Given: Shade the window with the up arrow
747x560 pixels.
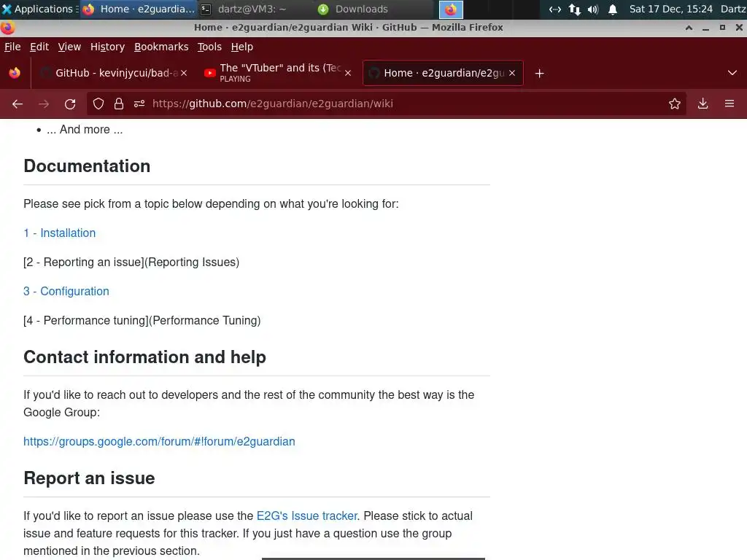Looking at the screenshot, I should [x=689, y=28].
